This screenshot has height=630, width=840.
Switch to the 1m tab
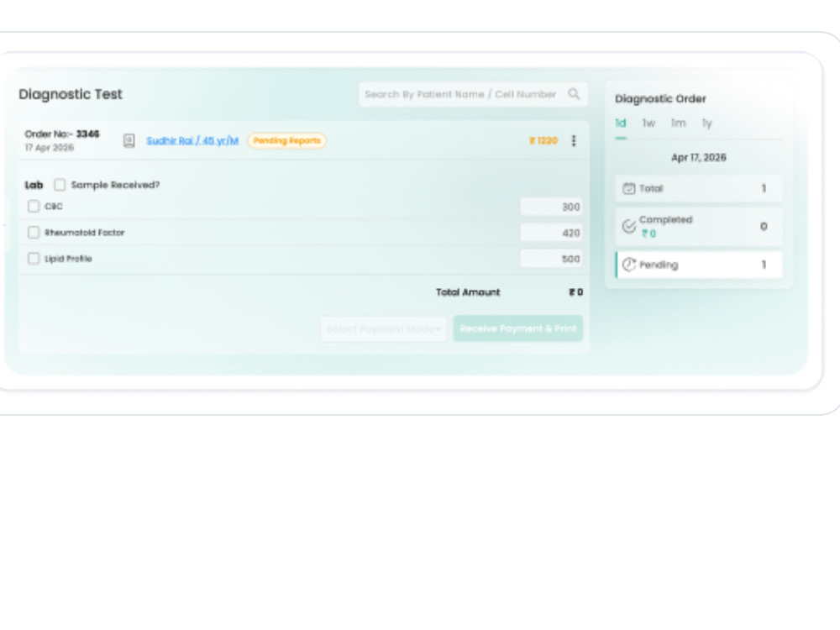678,123
